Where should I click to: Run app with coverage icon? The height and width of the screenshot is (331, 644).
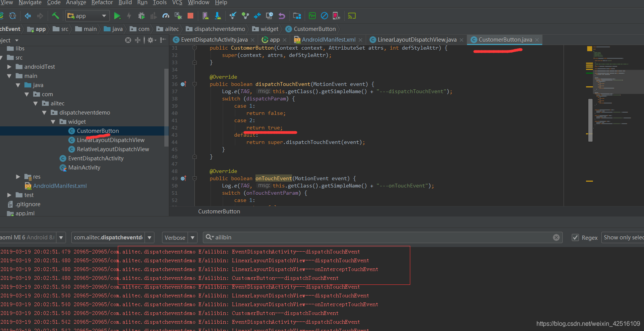(153, 16)
